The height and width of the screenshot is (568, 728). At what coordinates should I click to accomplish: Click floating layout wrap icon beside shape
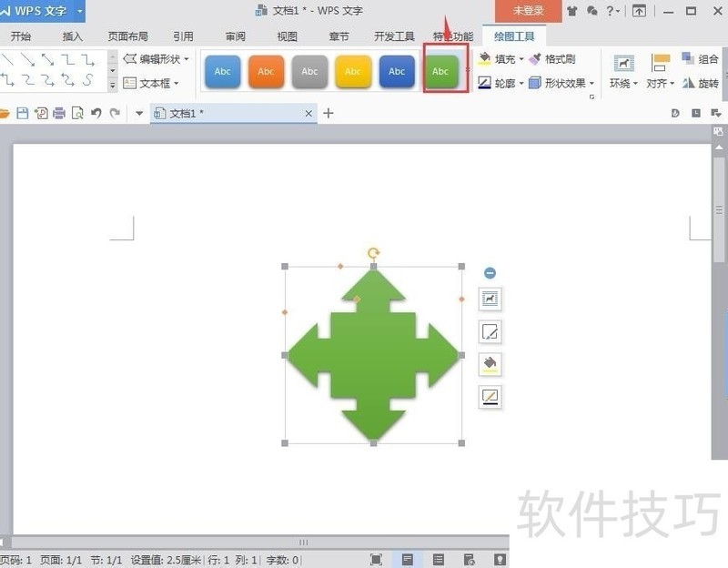coord(490,299)
